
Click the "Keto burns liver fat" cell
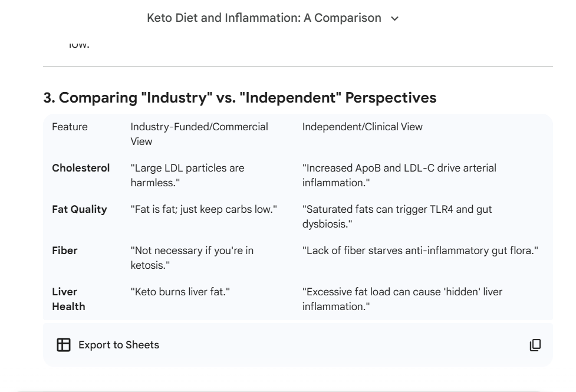[x=180, y=292]
